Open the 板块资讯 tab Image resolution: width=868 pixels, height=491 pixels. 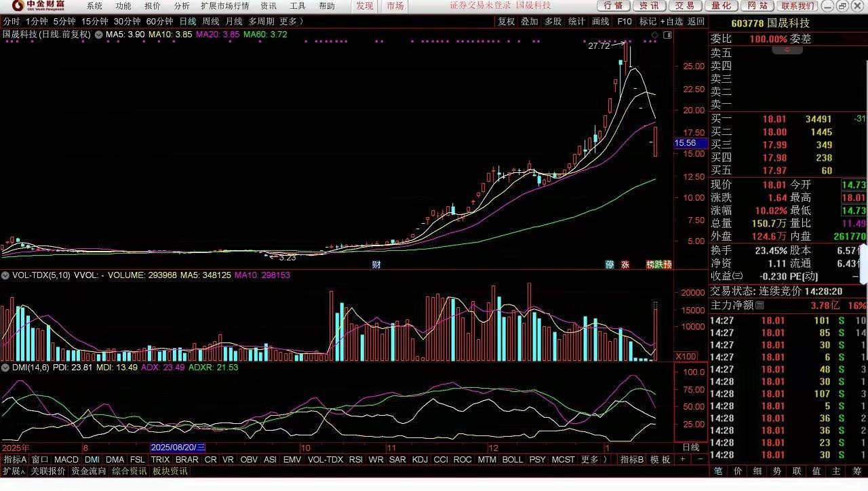(x=170, y=471)
